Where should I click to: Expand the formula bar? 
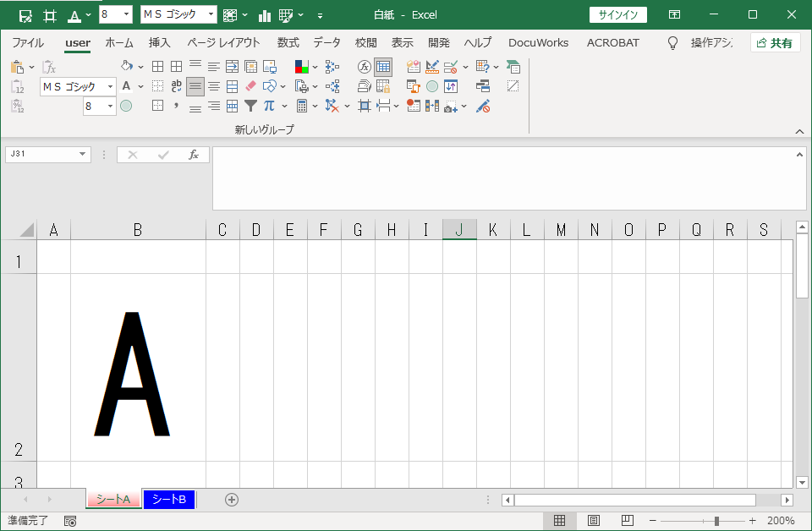point(799,154)
